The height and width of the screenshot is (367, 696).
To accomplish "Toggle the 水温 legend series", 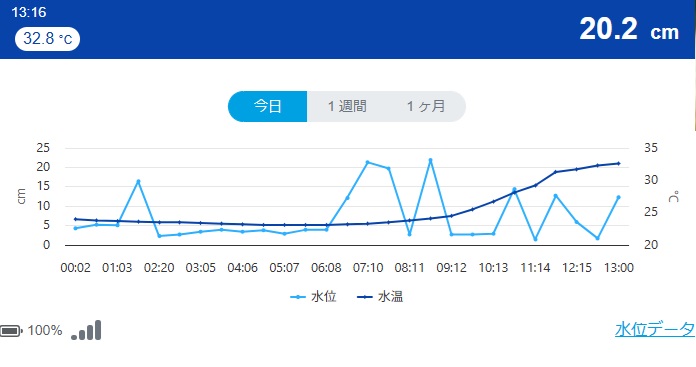I will (380, 297).
